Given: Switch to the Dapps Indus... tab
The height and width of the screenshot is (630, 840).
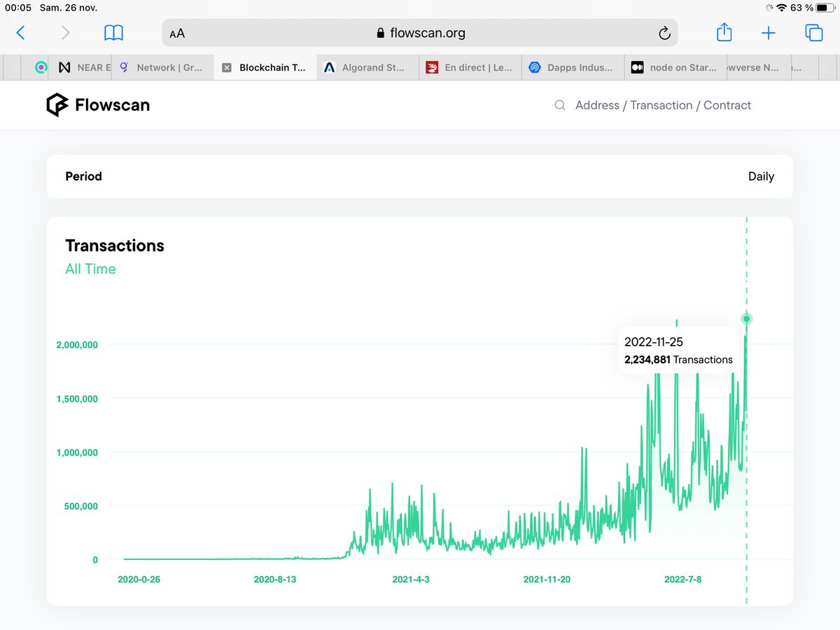Looking at the screenshot, I should 573,68.
